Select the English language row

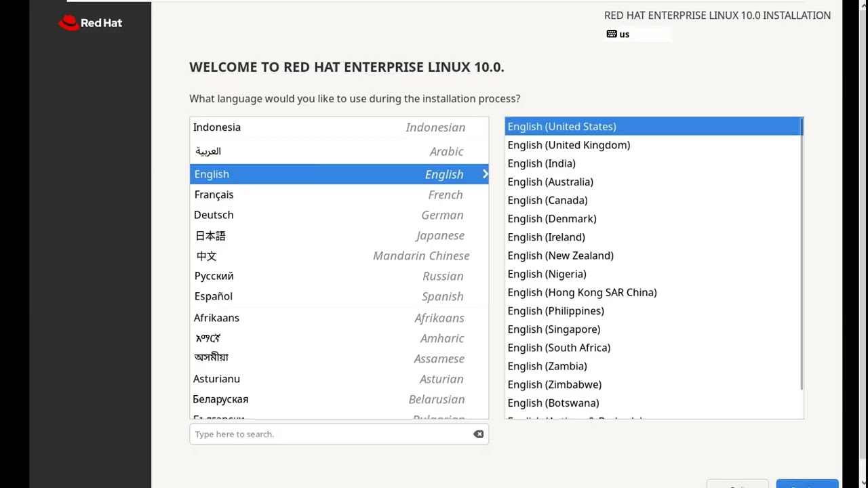pos(339,174)
